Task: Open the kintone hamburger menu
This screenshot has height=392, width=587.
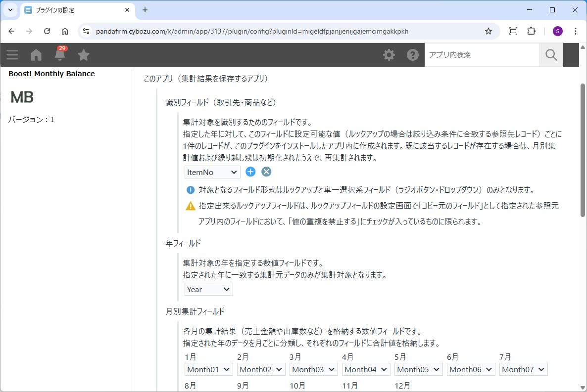Action: click(12, 55)
